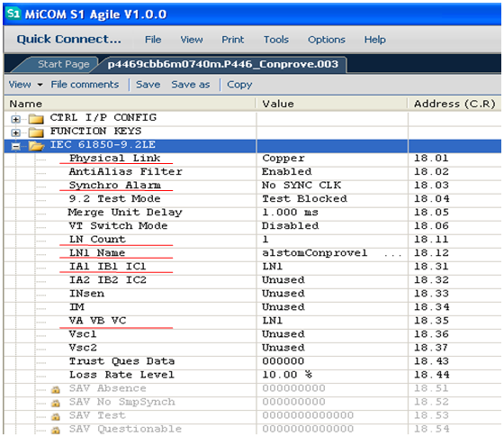Open the Tools menu
Screen dimensions: 504x437
pos(276,40)
